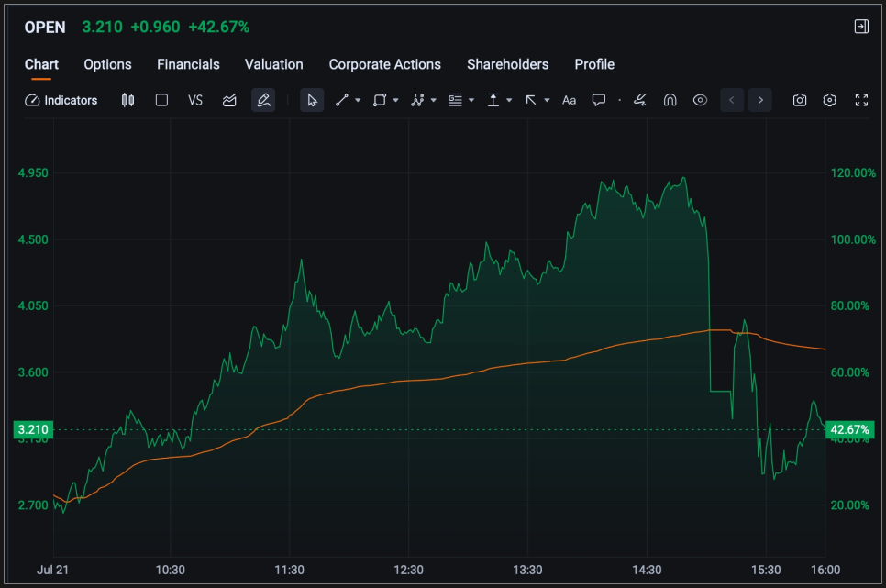This screenshot has height=588, width=886.
Task: Toggle drawings visibility eye icon
Action: coord(700,100)
